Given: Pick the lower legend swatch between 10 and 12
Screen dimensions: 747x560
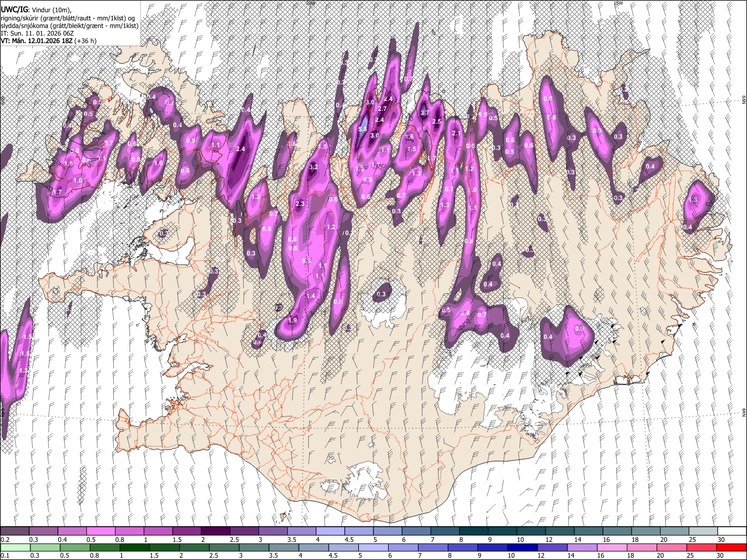Looking at the screenshot, I should [x=522, y=547].
